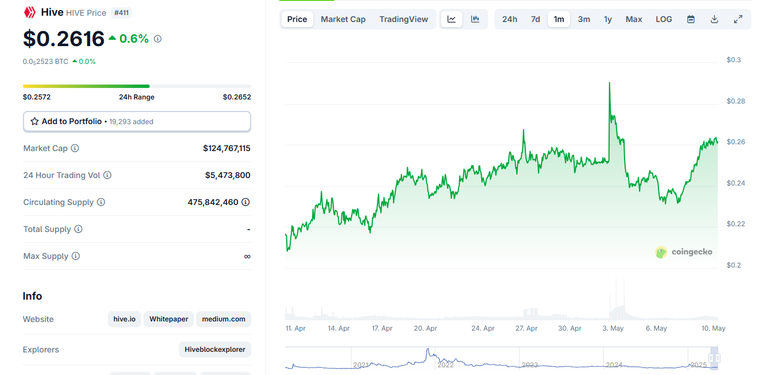
Task: Click the Max Supply info icon
Action: click(x=75, y=256)
